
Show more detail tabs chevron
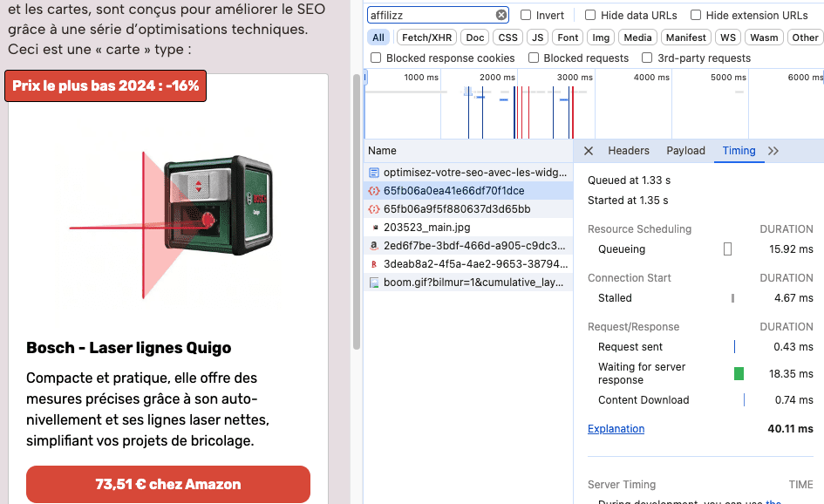[x=773, y=151]
